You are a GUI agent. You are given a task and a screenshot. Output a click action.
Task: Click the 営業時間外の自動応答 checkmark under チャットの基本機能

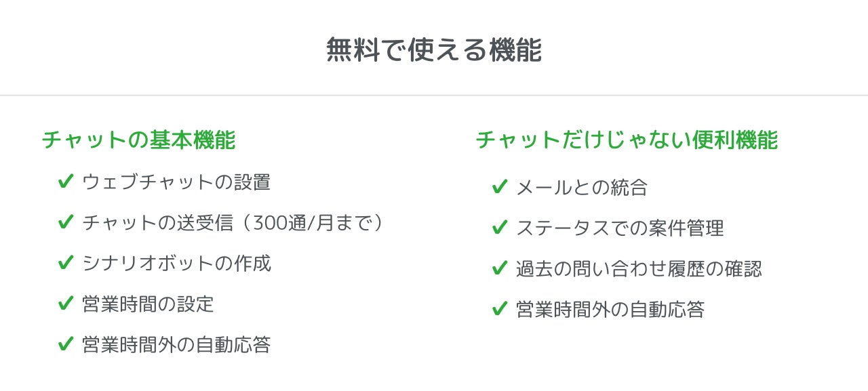point(66,344)
